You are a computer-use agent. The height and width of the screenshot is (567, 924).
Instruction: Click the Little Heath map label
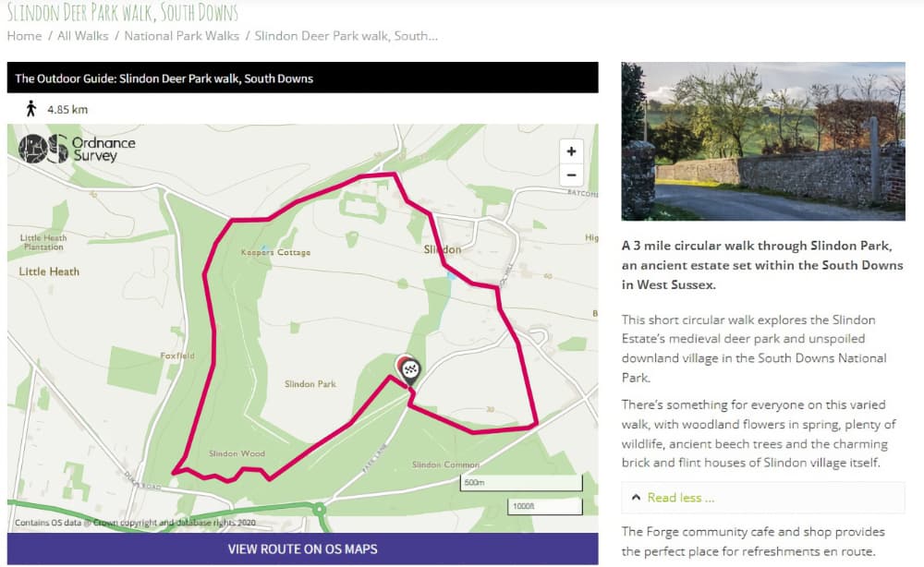tap(49, 271)
